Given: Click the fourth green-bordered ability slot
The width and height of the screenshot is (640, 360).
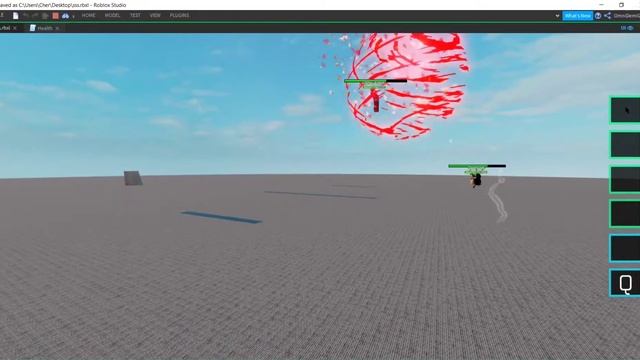Looking at the screenshot, I should [625, 213].
